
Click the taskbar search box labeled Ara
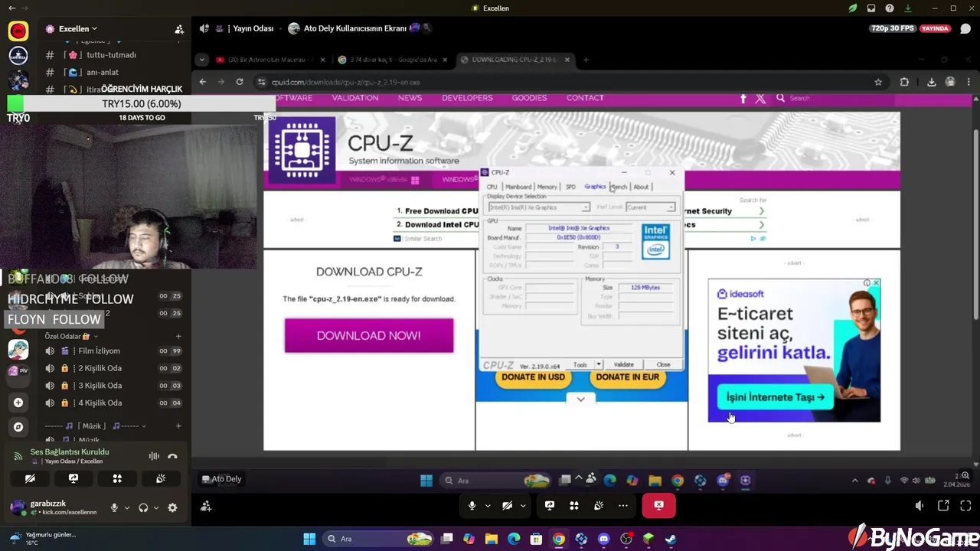click(x=378, y=540)
